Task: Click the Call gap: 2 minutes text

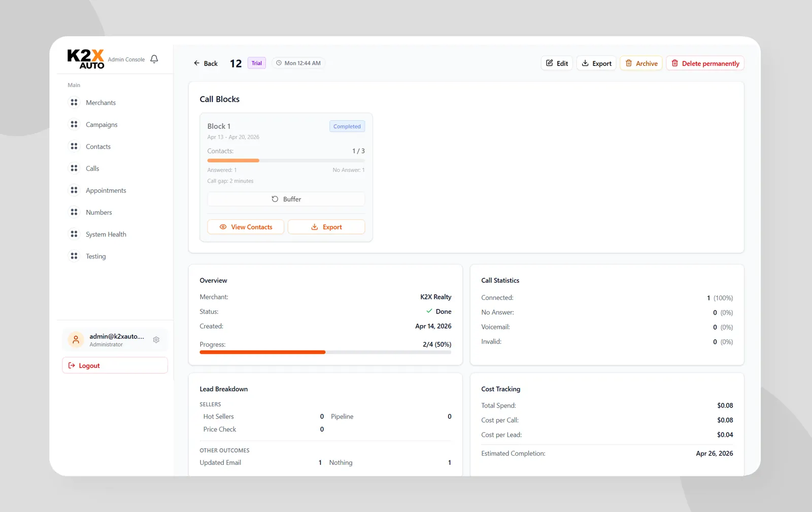Action: [230, 181]
